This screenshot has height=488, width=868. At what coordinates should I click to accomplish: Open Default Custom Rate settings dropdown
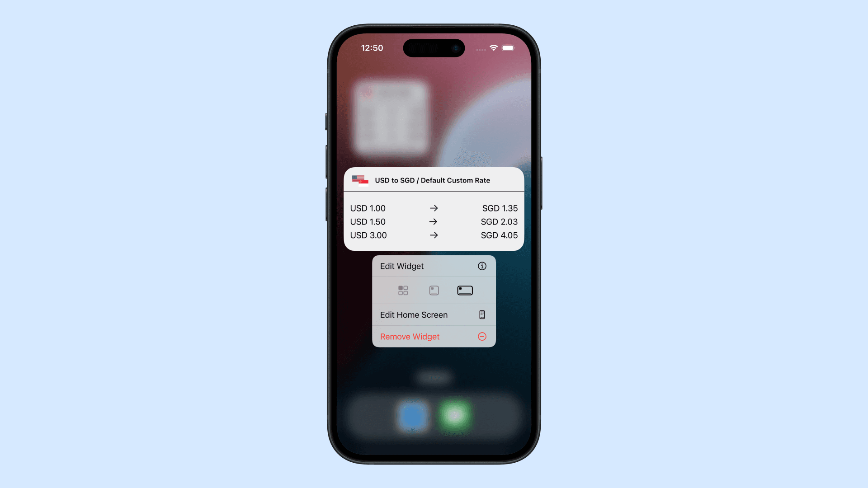(434, 180)
